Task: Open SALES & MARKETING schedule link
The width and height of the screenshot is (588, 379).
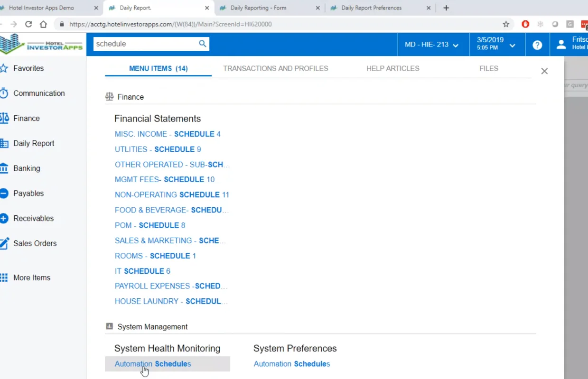Action: 170,240
